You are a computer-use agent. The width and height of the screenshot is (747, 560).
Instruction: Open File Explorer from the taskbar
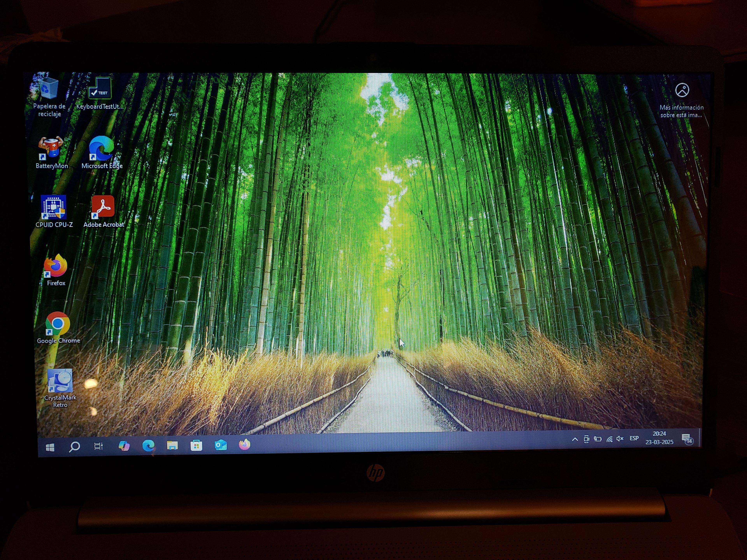pyautogui.click(x=172, y=446)
